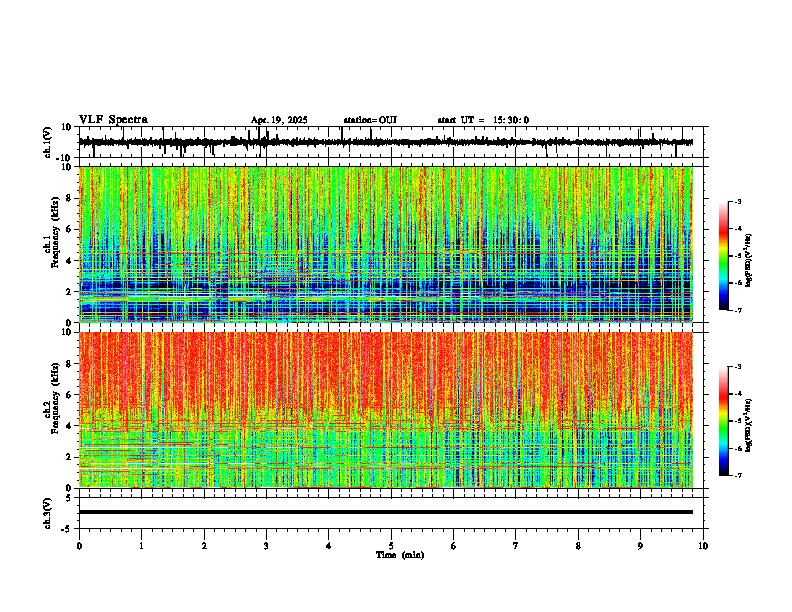The width and height of the screenshot is (792, 612).
Task: Click the '6' tick on ch.2 frequency axis
Action: tap(70, 395)
